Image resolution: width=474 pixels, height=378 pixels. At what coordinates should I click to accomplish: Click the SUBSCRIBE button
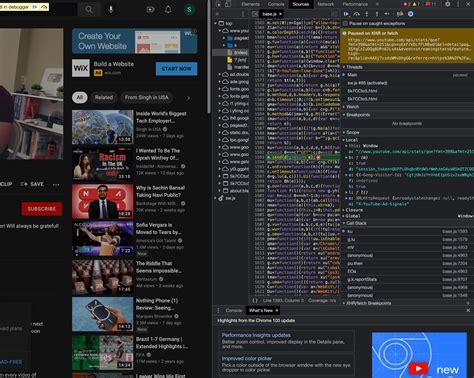click(42, 209)
